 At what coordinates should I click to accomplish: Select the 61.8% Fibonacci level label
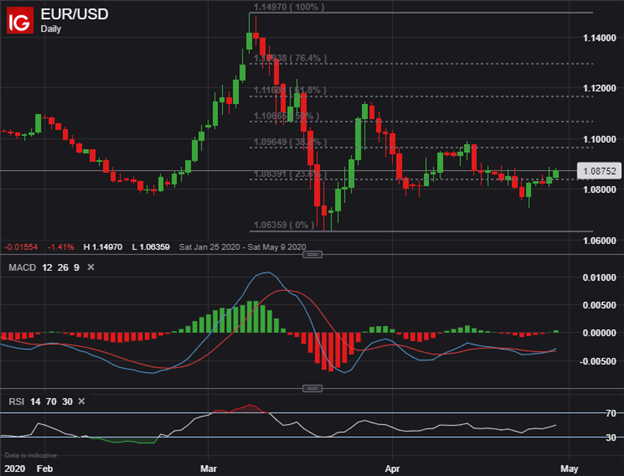click(290, 90)
